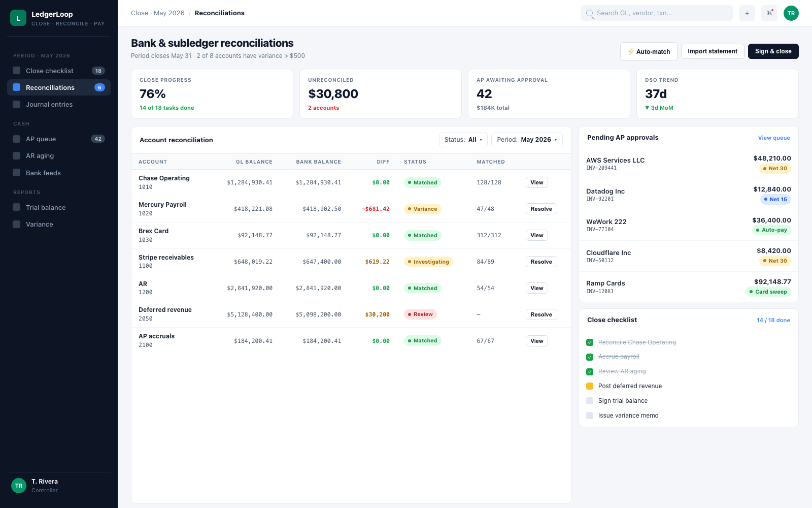Toggle the Post deferred revenue checkbox
This screenshot has height=508, width=812.
tap(590, 386)
